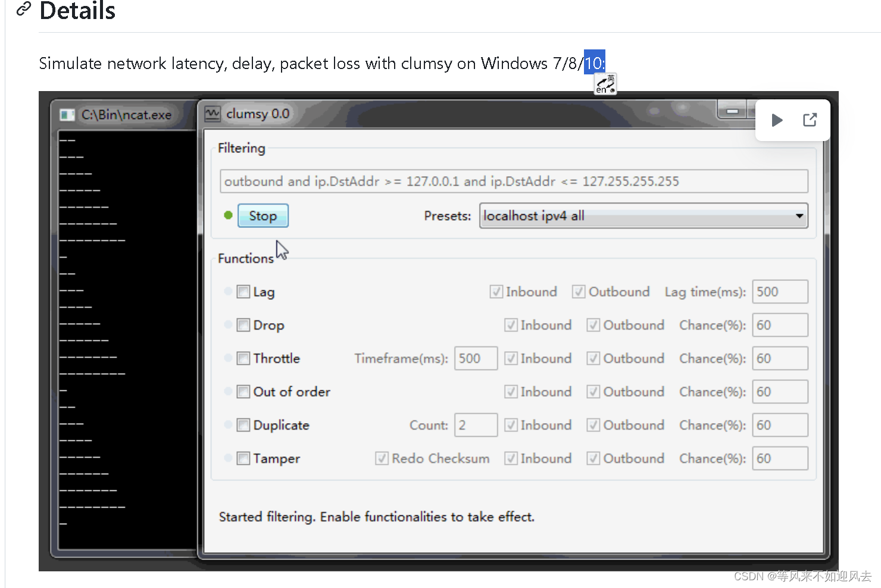
Task: Click the filter expression text field
Action: coord(514,182)
